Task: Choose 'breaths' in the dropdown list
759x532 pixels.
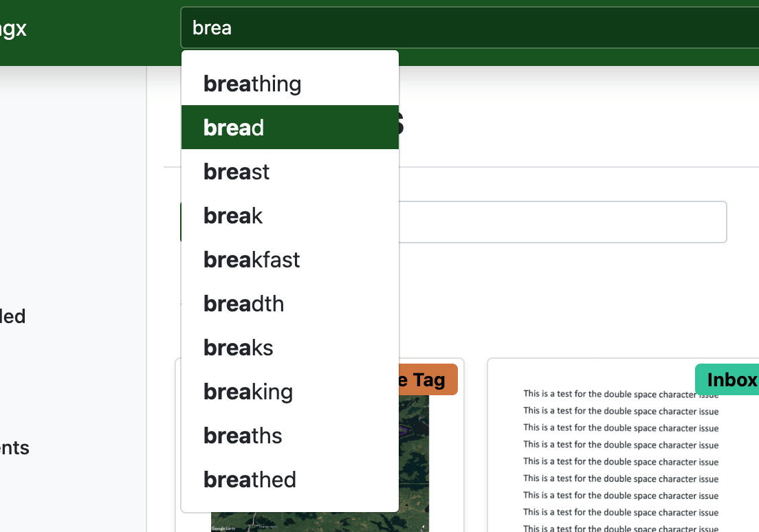Action: pos(289,436)
